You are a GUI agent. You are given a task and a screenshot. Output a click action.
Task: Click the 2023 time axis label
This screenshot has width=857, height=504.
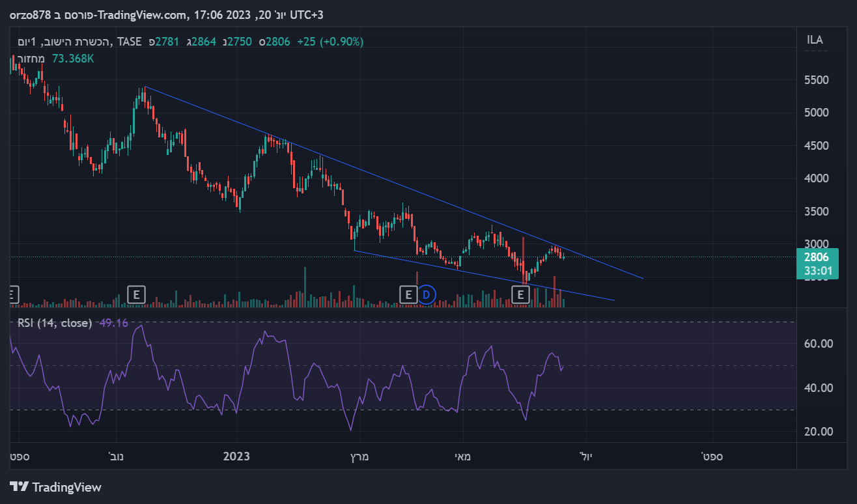pyautogui.click(x=236, y=456)
